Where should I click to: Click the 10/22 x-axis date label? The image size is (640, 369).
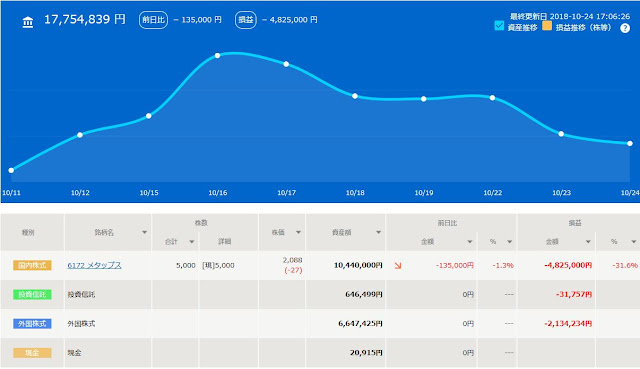point(493,193)
